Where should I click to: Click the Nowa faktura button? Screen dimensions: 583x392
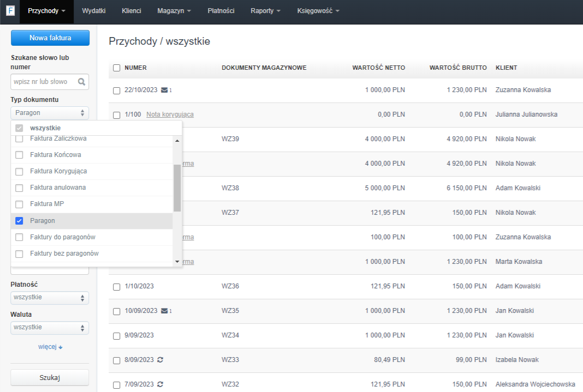point(50,38)
